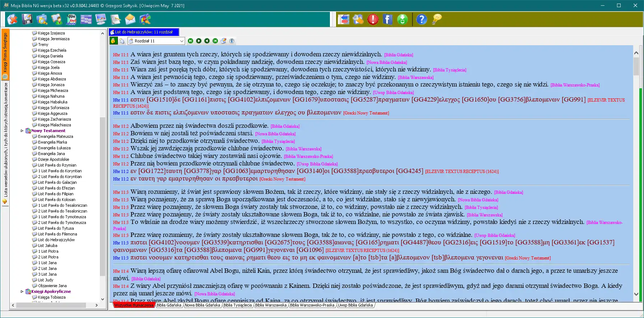Image resolution: width=644 pixels, height=318 pixels.
Task: Click scroll up arrow of main text scrollbar
Action: [636, 53]
